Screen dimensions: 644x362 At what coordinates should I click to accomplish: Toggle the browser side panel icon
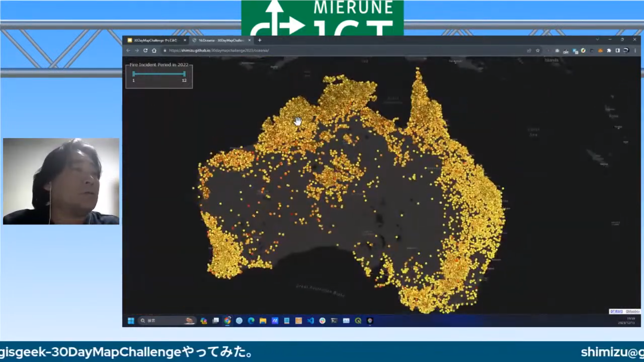tap(618, 50)
